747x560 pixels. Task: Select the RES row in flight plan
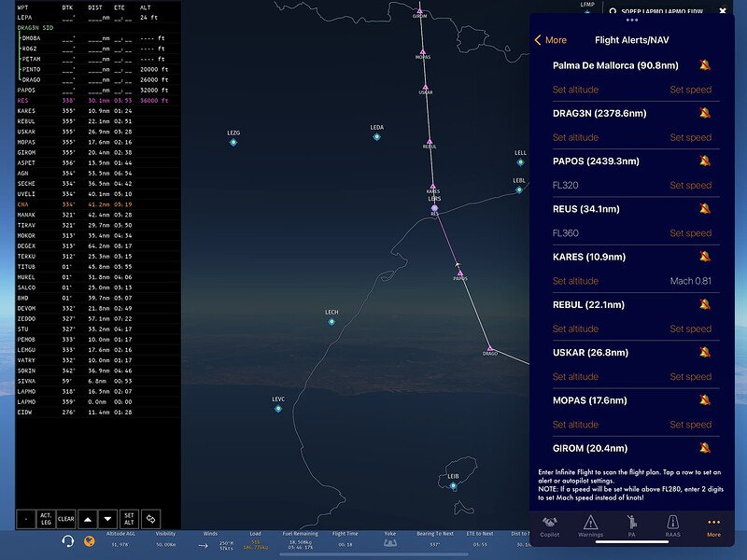98,101
